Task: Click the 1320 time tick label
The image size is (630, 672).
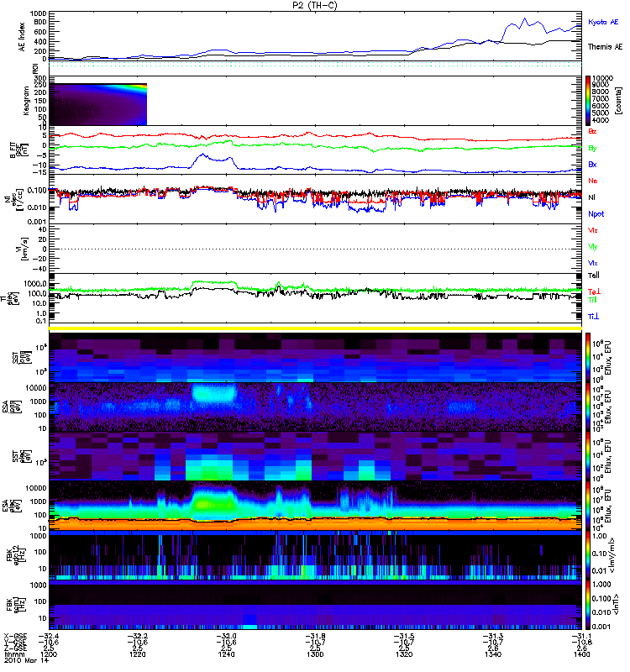Action: pos(404,654)
